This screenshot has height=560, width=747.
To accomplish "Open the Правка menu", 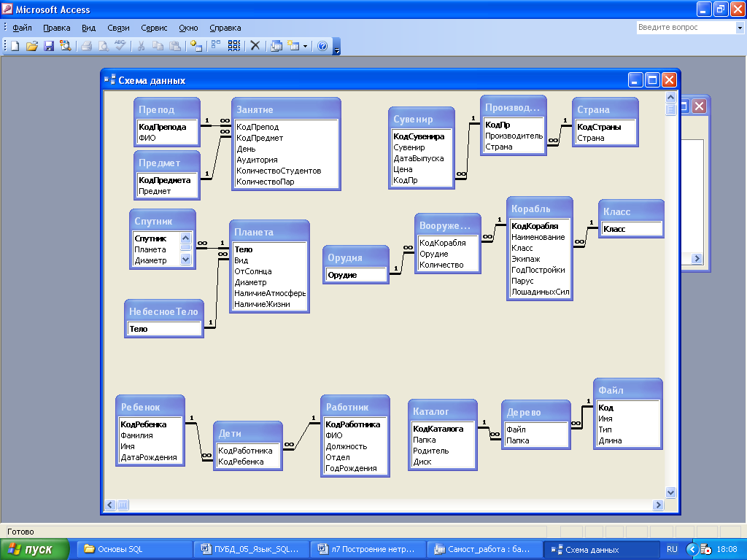I will click(x=57, y=28).
